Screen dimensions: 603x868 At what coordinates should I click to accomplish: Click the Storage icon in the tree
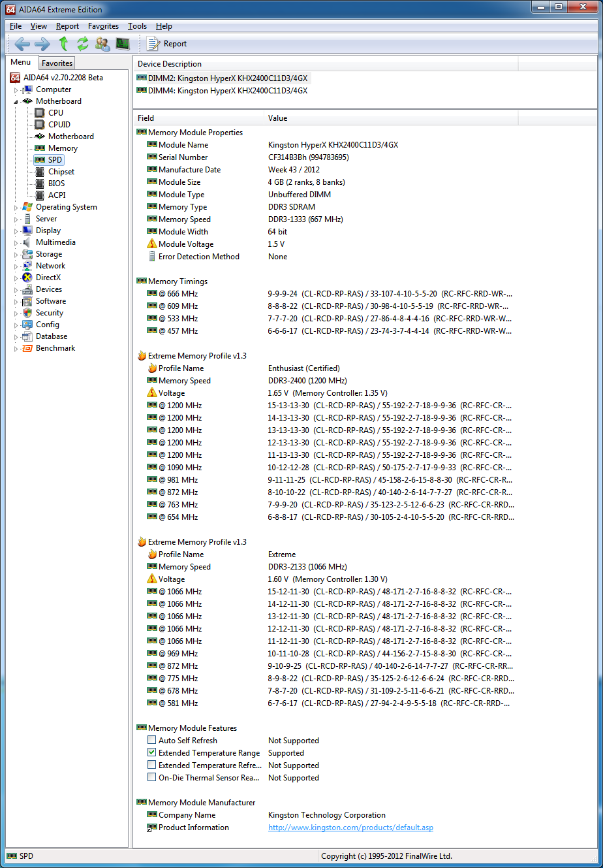[27, 254]
